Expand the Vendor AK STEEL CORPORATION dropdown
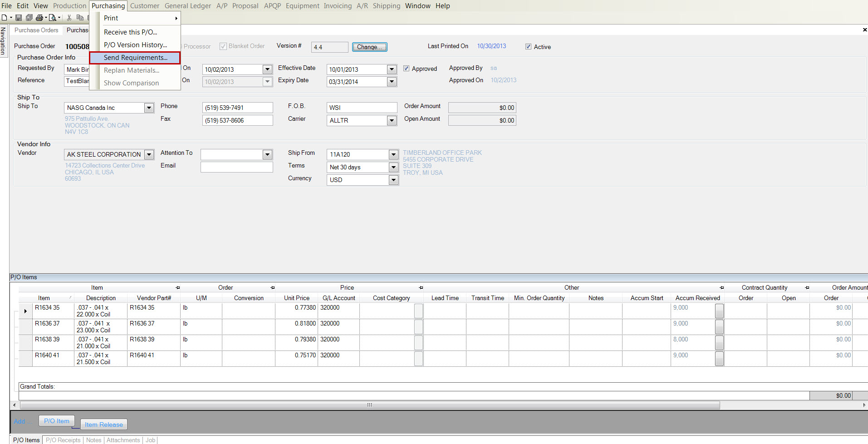The width and height of the screenshot is (868, 444). (149, 154)
